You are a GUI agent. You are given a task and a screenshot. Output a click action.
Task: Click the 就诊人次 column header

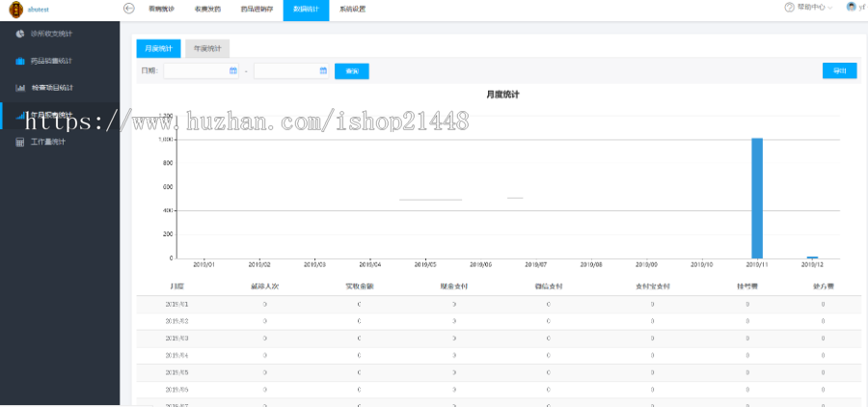[x=264, y=286]
